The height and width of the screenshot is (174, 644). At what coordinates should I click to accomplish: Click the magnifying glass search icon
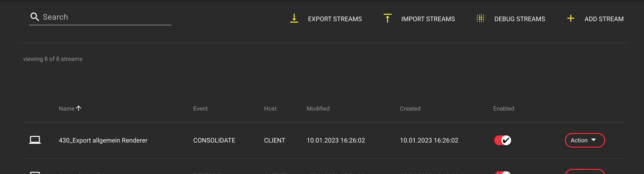(34, 17)
